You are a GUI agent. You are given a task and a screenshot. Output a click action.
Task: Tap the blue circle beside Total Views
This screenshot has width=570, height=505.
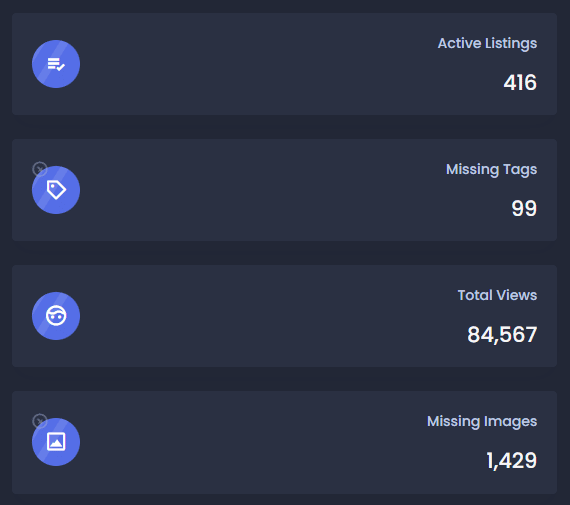pyautogui.click(x=56, y=316)
